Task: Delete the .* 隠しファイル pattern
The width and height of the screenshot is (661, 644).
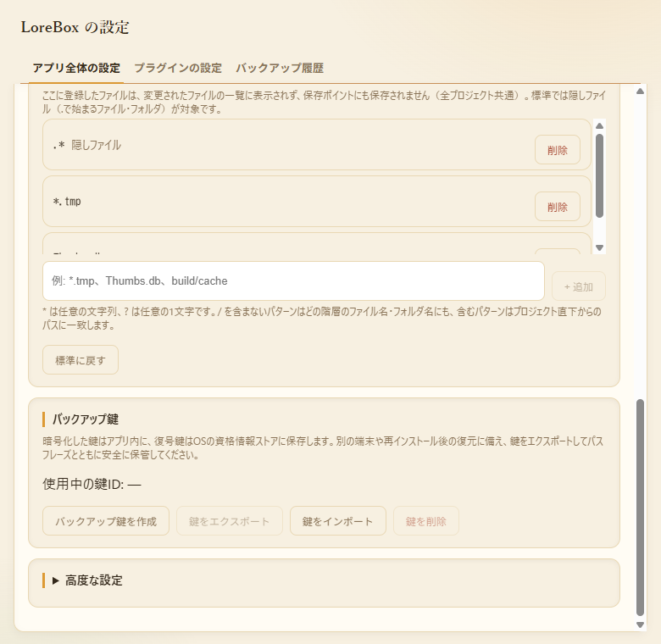Action: coord(558,150)
